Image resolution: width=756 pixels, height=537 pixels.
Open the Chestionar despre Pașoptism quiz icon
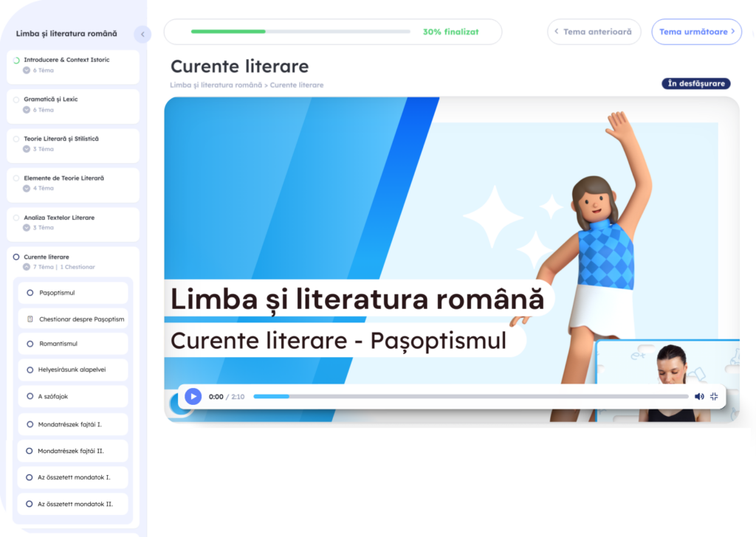(30, 319)
